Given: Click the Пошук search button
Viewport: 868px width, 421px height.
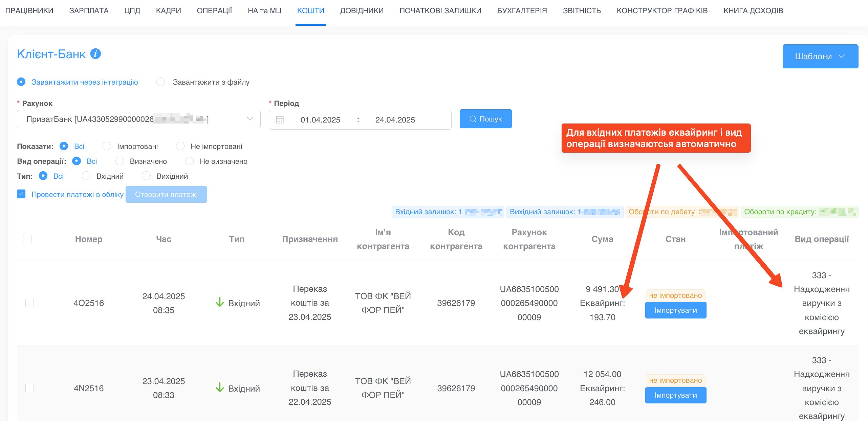Looking at the screenshot, I should [485, 119].
